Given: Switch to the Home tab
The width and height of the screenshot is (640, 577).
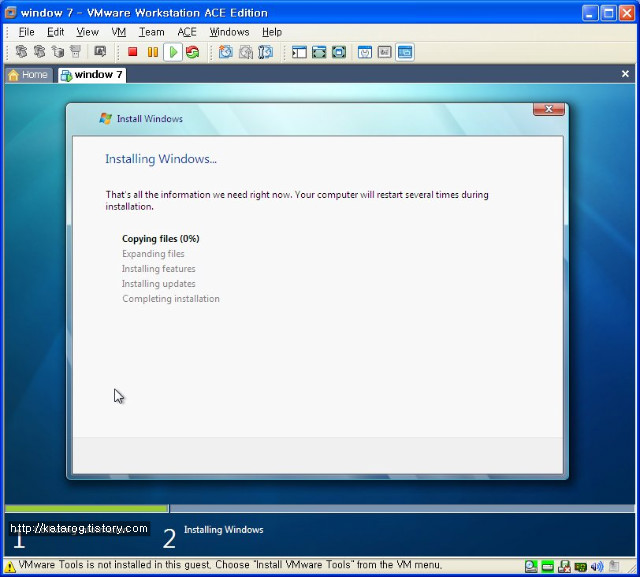Looking at the screenshot, I should (29, 75).
